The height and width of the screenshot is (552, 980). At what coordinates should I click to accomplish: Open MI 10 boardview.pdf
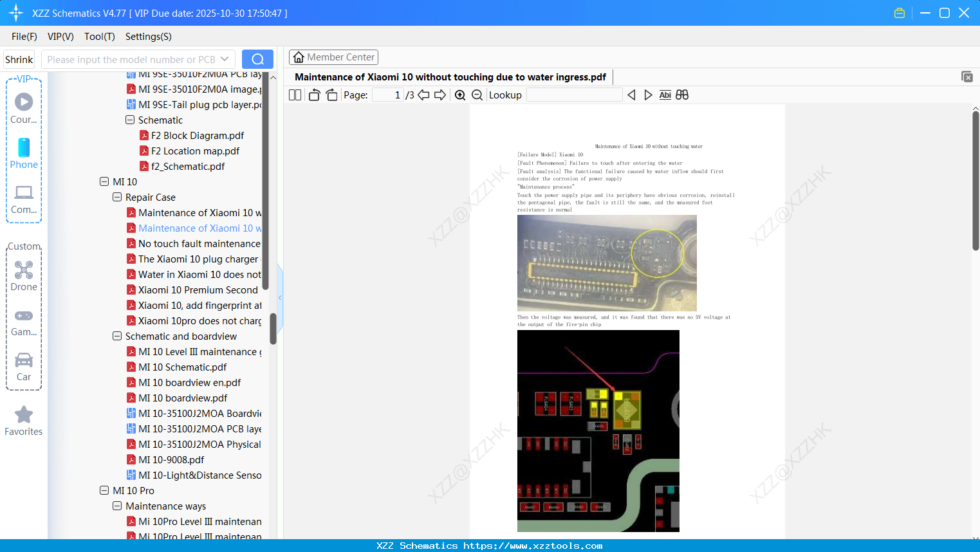(x=183, y=398)
